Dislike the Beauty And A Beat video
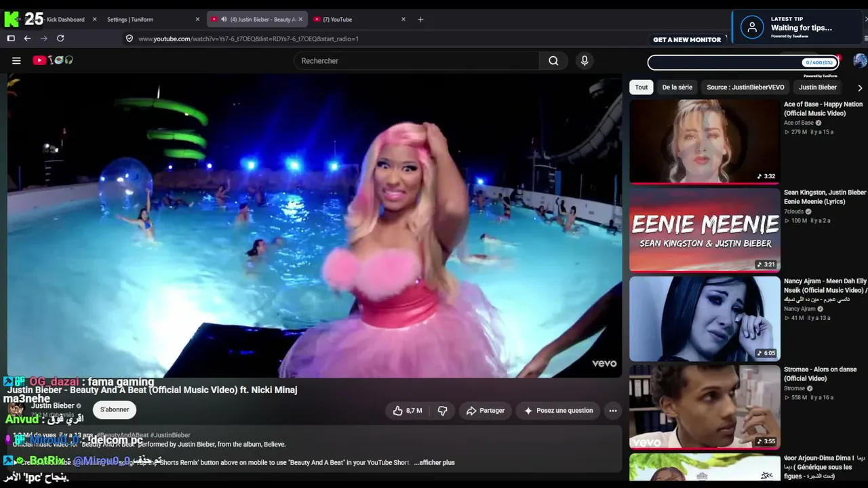868x488 pixels. (442, 411)
